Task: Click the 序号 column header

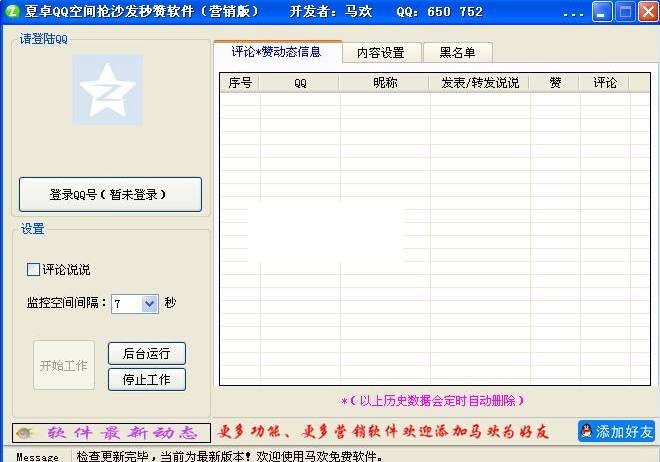Action: (240, 83)
